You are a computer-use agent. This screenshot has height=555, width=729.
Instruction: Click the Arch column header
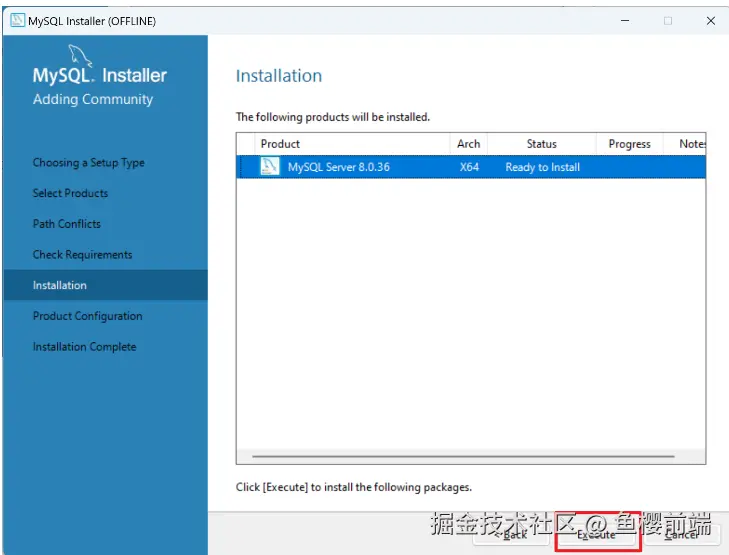point(468,144)
